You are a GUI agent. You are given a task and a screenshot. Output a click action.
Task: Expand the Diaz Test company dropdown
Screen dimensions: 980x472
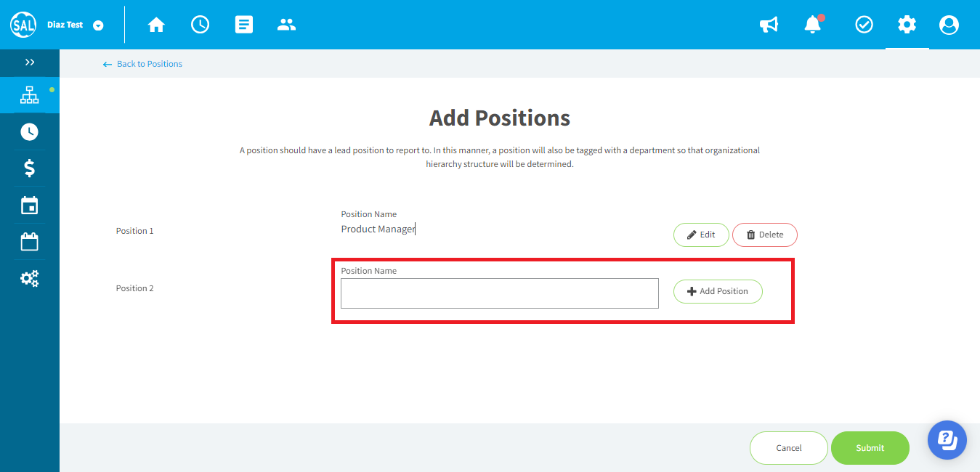(x=98, y=25)
